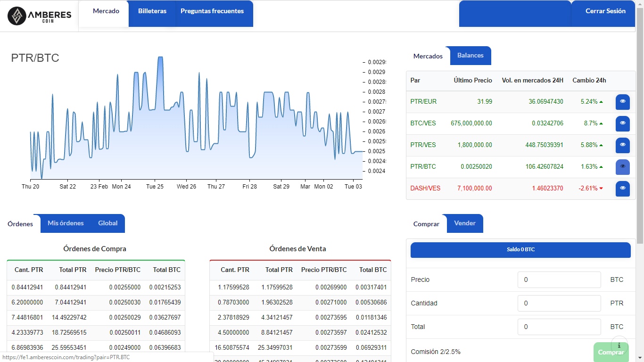Viewport: 644px width, 362px height.
Task: Click the Amberes Coin logo
Action: 40,15
